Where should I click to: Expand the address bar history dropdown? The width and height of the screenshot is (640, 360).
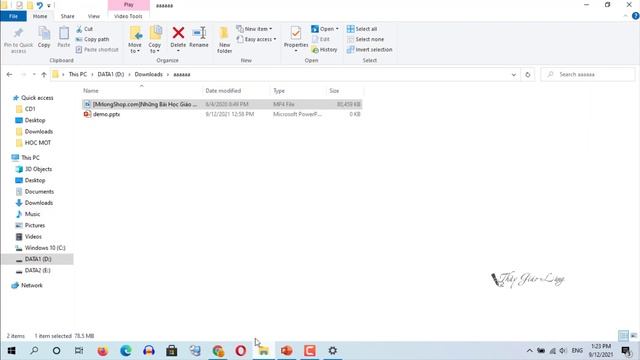[x=513, y=75]
